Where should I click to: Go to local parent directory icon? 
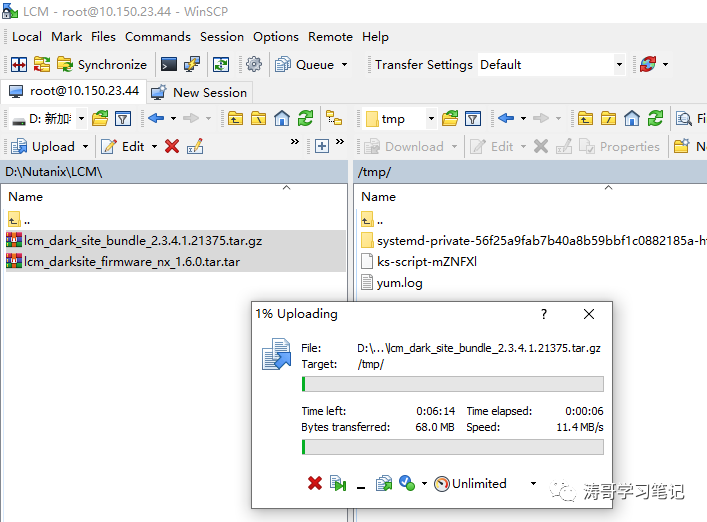pos(235,119)
